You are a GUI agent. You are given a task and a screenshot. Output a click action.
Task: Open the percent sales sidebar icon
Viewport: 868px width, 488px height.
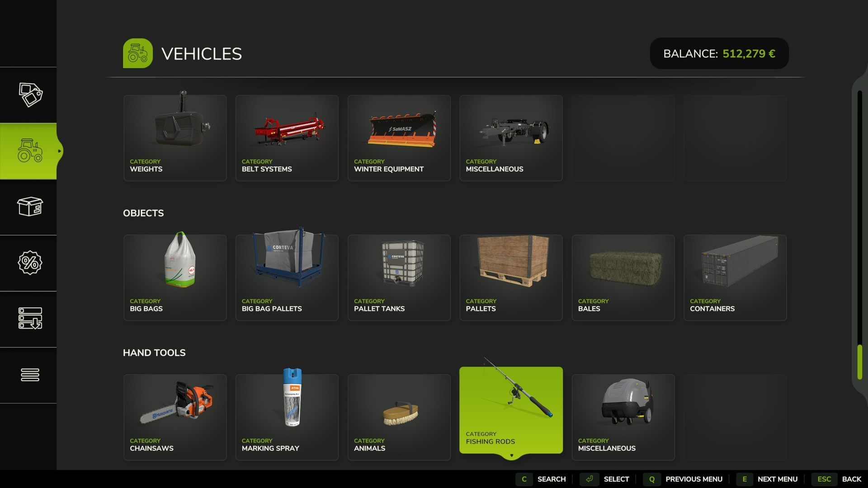(30, 263)
